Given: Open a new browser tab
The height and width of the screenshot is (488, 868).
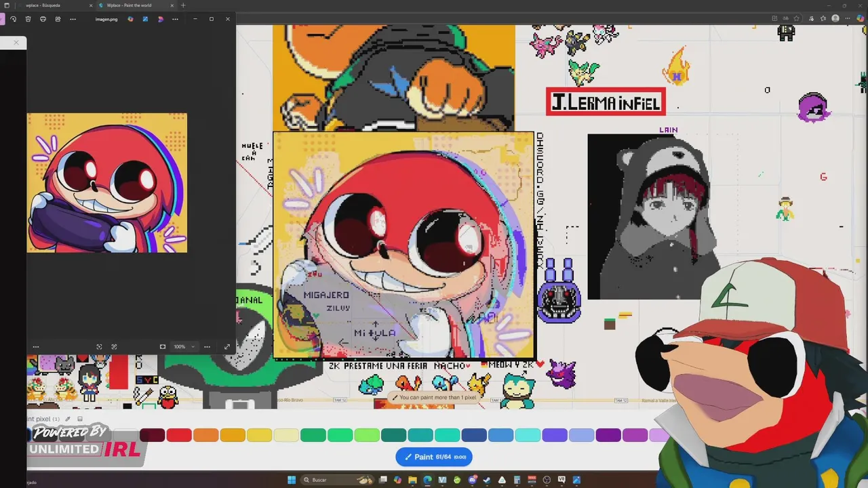Looking at the screenshot, I should tap(183, 5).
